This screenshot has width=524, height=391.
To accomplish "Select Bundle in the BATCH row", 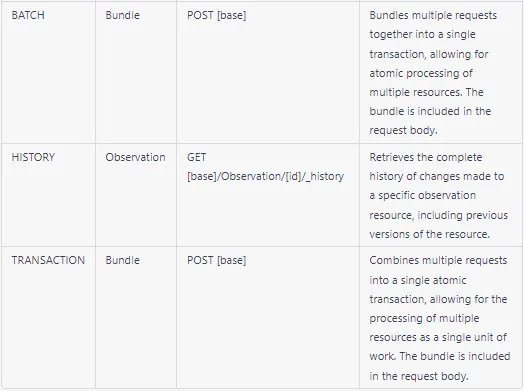I will pyautogui.click(x=123, y=15).
